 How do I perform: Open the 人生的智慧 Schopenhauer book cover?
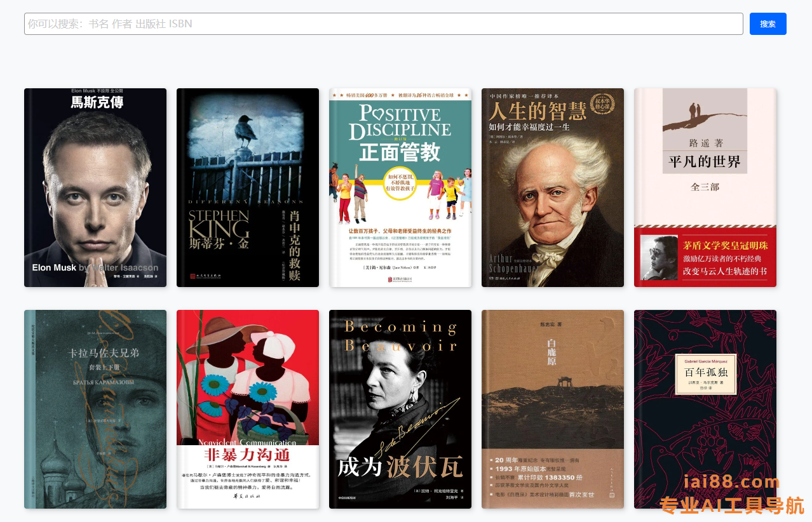553,187
